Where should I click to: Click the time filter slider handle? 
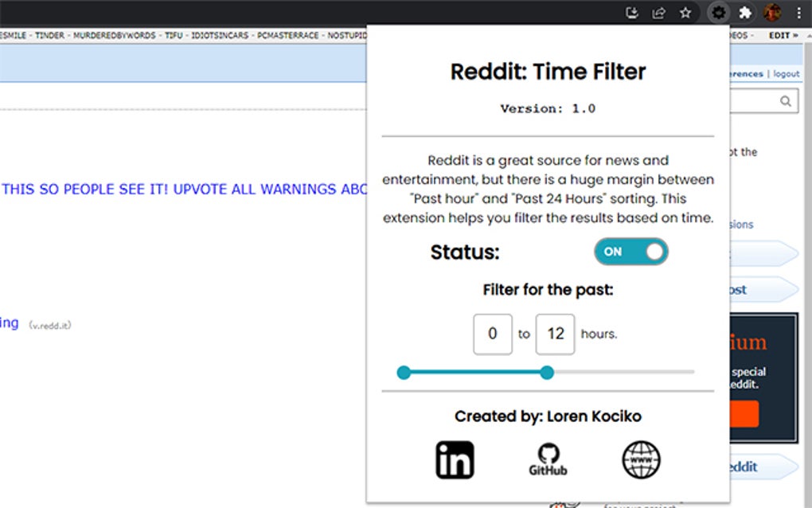[x=548, y=372]
